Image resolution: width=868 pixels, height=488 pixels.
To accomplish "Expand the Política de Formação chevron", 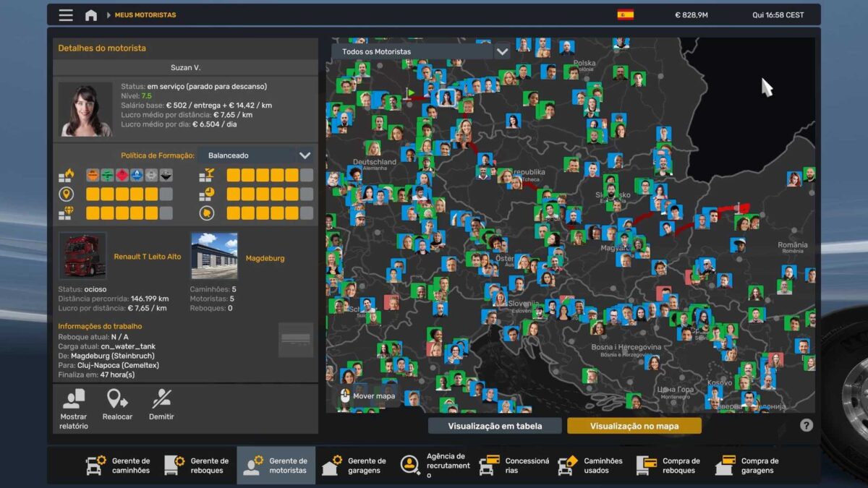I will coord(305,155).
